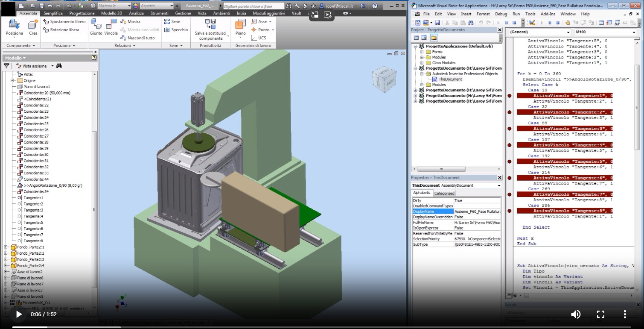Play the video
The height and width of the screenshot is (329, 644).
pos(19,314)
